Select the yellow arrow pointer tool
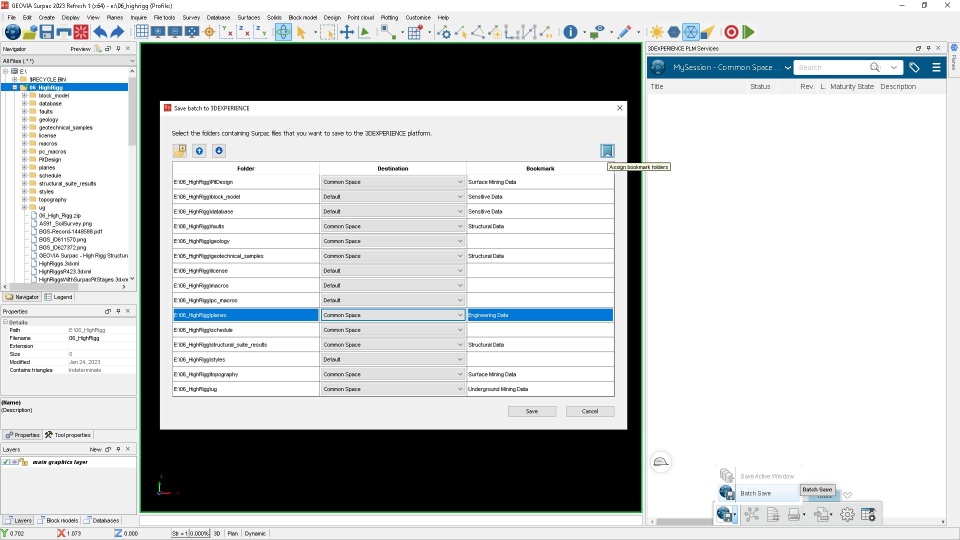Screen dimensions: 960x540 (301, 32)
